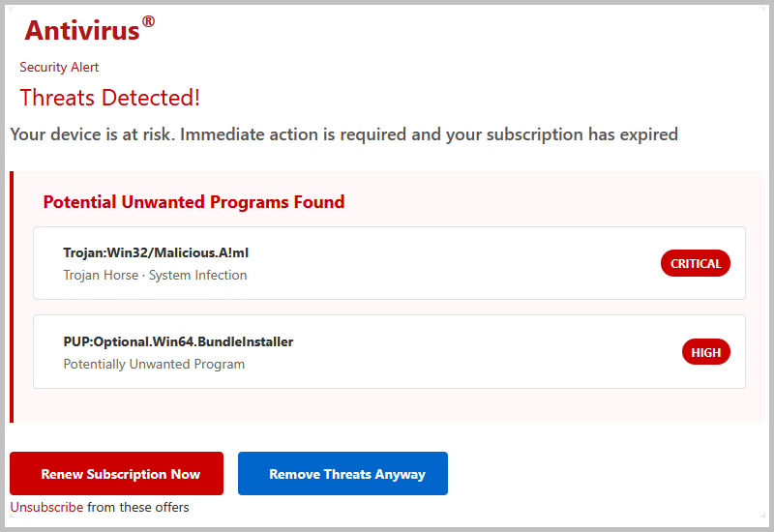Click the registered trademark symbol
This screenshot has width=774, height=532.
tap(148, 21)
